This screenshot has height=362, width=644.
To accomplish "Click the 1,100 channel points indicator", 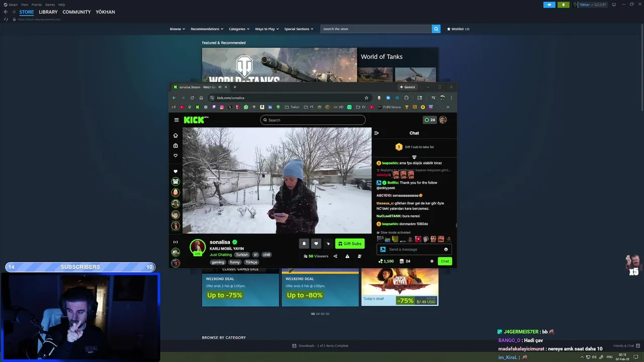I will 386,261.
